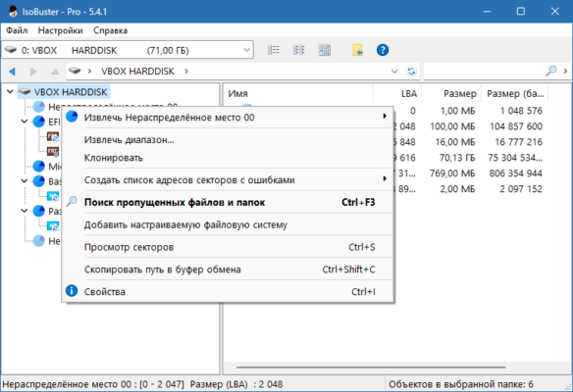573x392 pixels.
Task: Click the breadcrumb chevron after VBOX HARDDISK
Action: tap(186, 72)
